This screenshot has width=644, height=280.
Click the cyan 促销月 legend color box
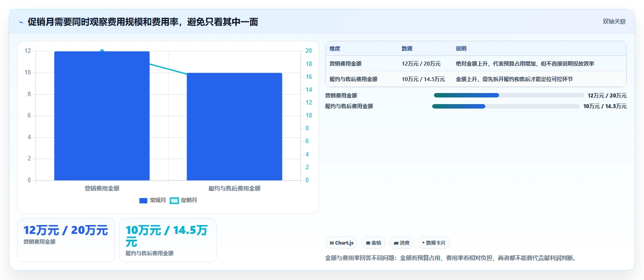click(x=174, y=201)
